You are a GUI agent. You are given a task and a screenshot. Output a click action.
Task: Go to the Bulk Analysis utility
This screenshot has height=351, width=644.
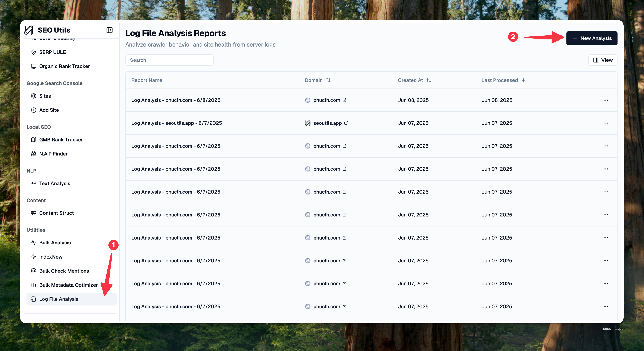click(55, 243)
